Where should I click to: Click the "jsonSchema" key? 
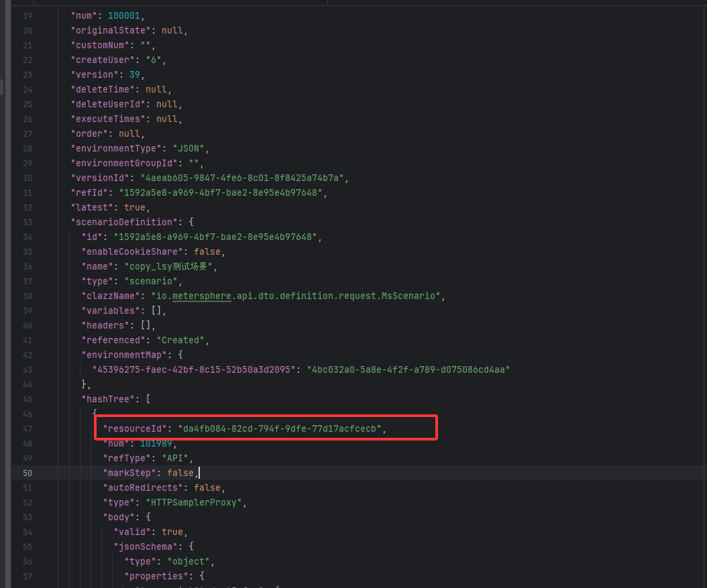[146, 547]
